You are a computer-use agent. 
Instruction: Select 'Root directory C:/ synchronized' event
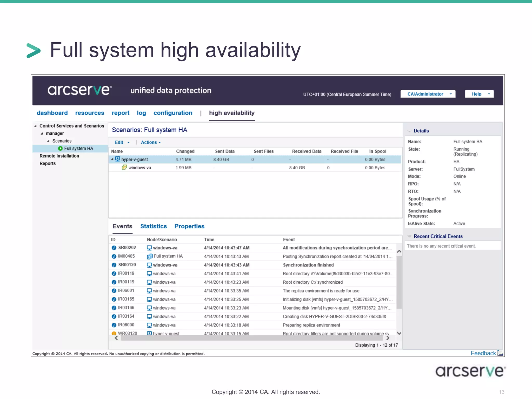pos(313,282)
